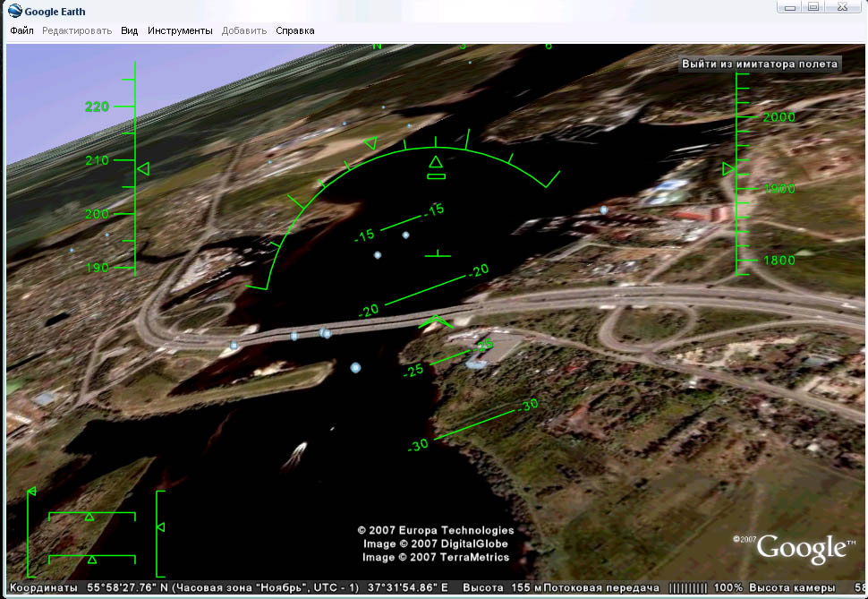The width and height of the screenshot is (868, 599).
Task: Minimize the Google Earth window
Action: [790, 7]
